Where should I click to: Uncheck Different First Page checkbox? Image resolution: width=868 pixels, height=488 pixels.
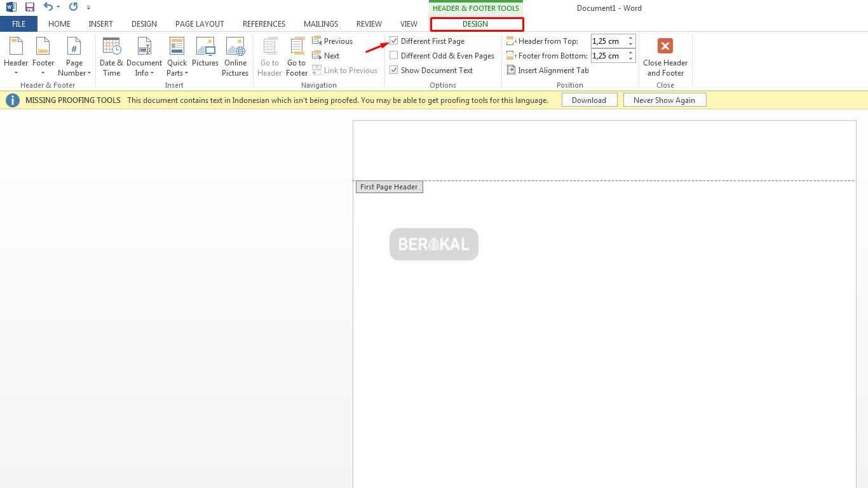(394, 41)
